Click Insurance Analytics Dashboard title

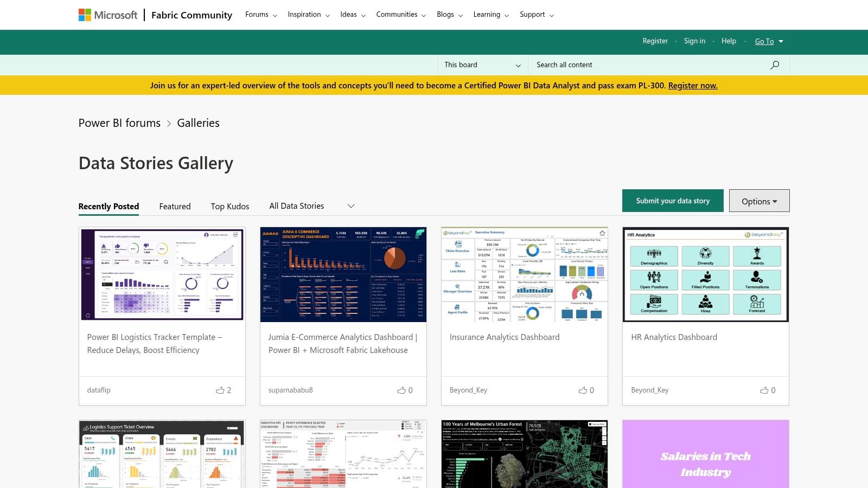[505, 337]
